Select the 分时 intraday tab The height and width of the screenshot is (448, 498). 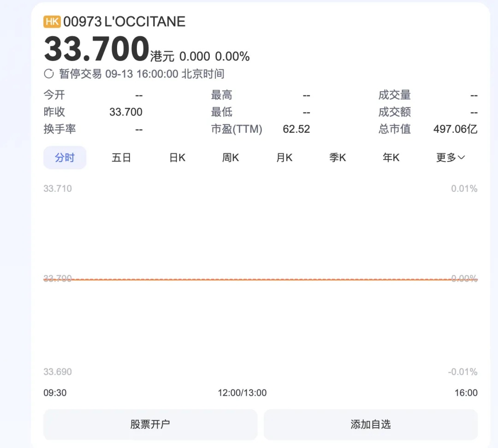(65, 158)
